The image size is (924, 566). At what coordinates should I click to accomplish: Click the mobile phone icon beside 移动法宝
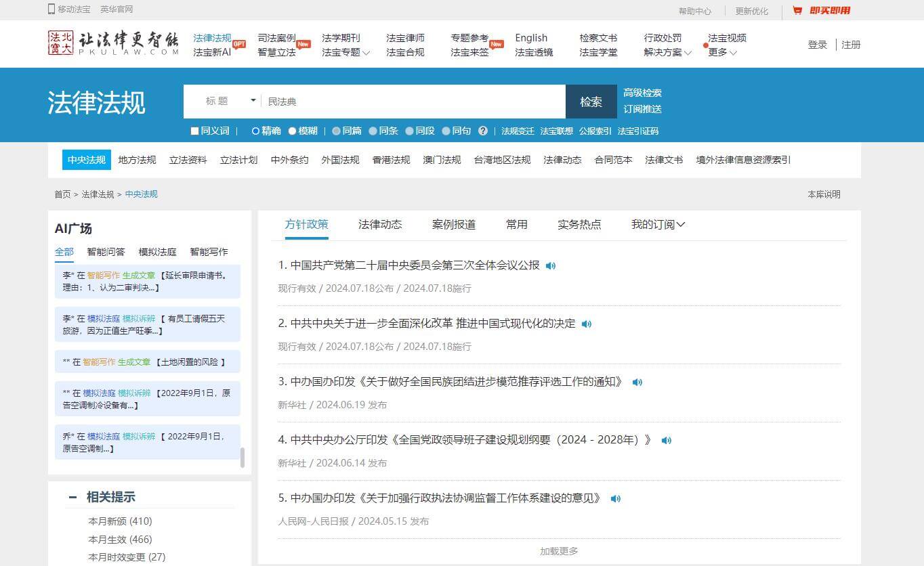[x=51, y=8]
